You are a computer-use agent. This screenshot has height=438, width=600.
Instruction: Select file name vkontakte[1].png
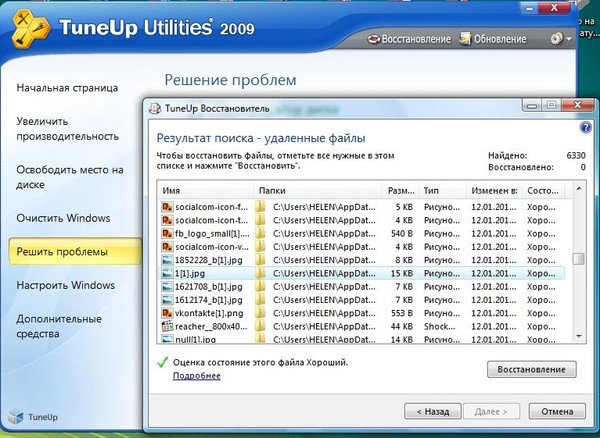[209, 313]
